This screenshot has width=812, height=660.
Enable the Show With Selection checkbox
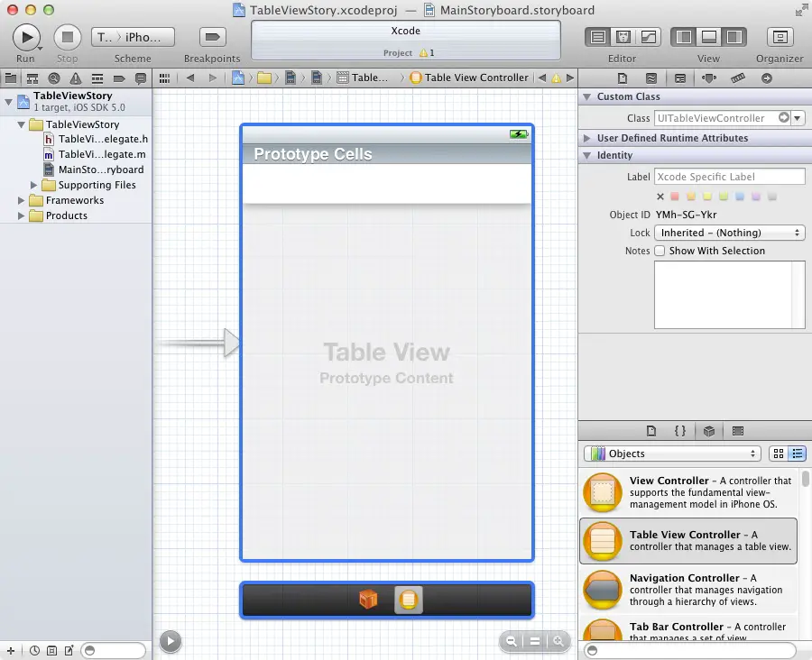pos(660,251)
